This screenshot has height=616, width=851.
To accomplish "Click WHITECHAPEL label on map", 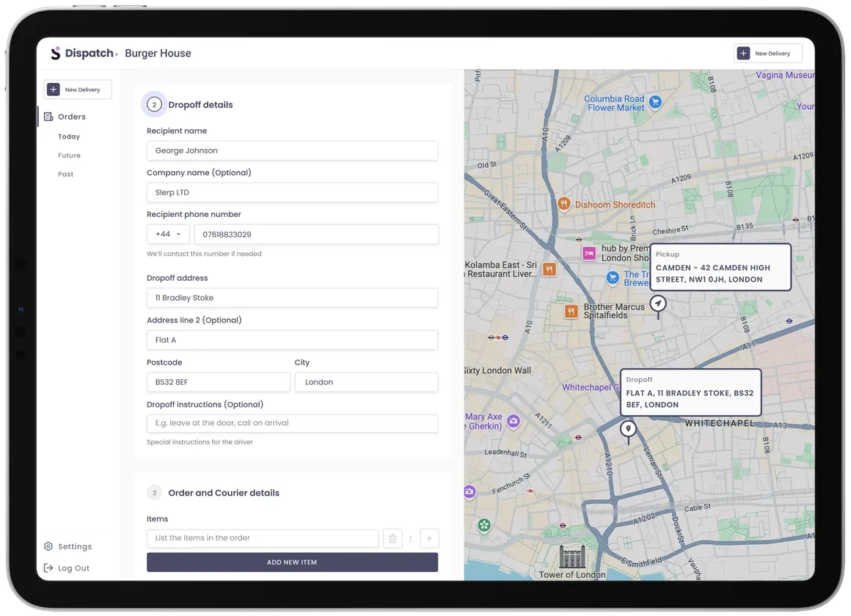I will [719, 423].
